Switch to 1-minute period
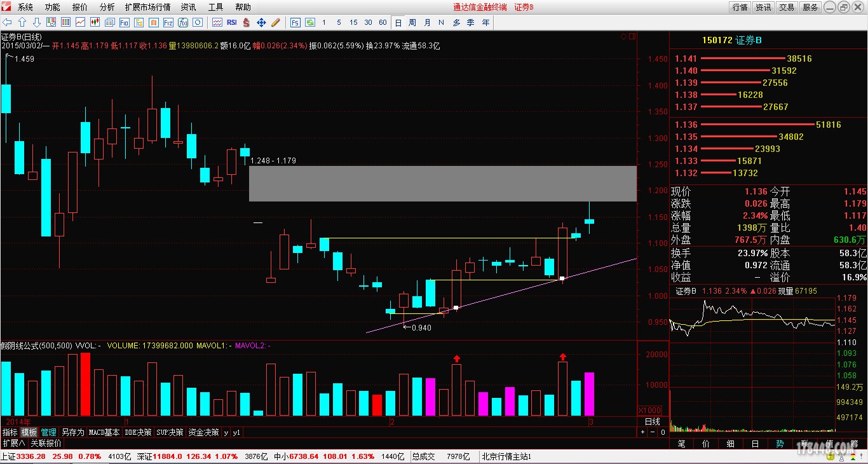Screen dimensions: 868x464 click(x=324, y=22)
